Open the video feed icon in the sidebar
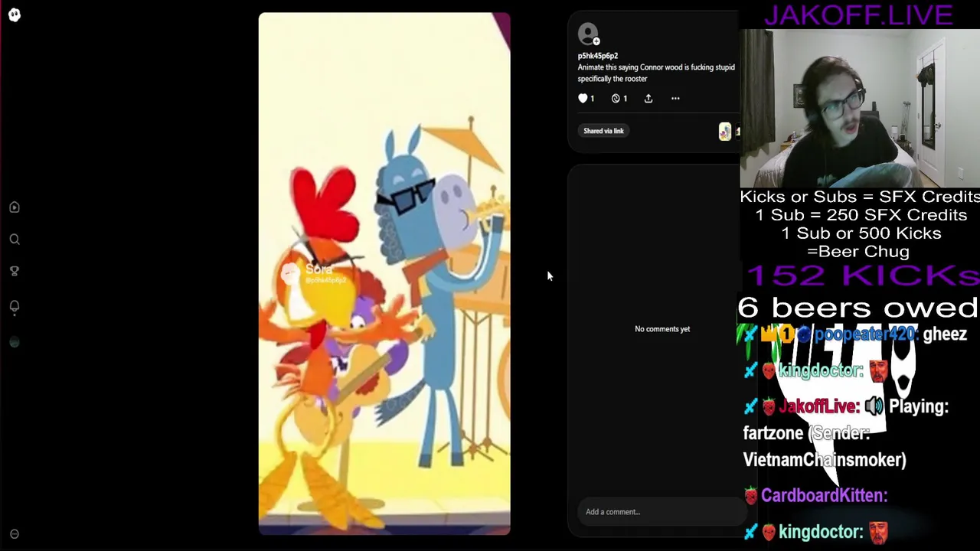The width and height of the screenshot is (980, 551). (15, 207)
